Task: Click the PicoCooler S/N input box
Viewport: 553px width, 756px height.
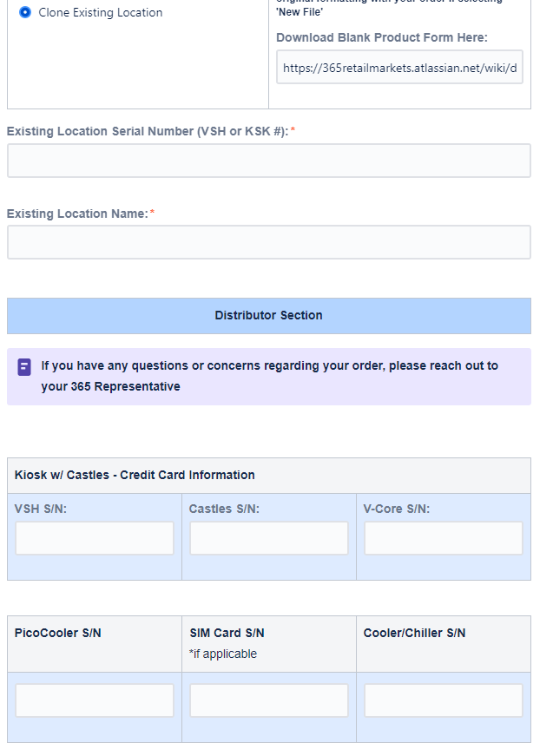Action: pos(95,700)
